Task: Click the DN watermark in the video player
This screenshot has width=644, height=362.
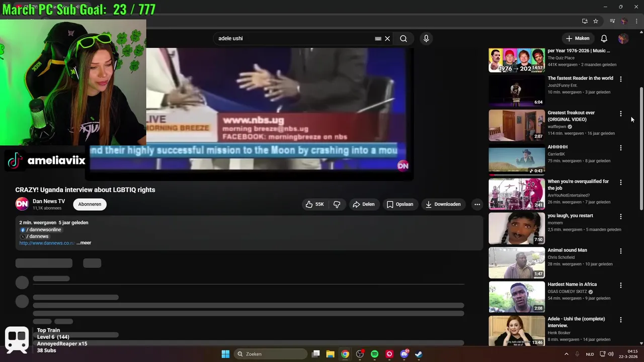Action: coord(403,165)
